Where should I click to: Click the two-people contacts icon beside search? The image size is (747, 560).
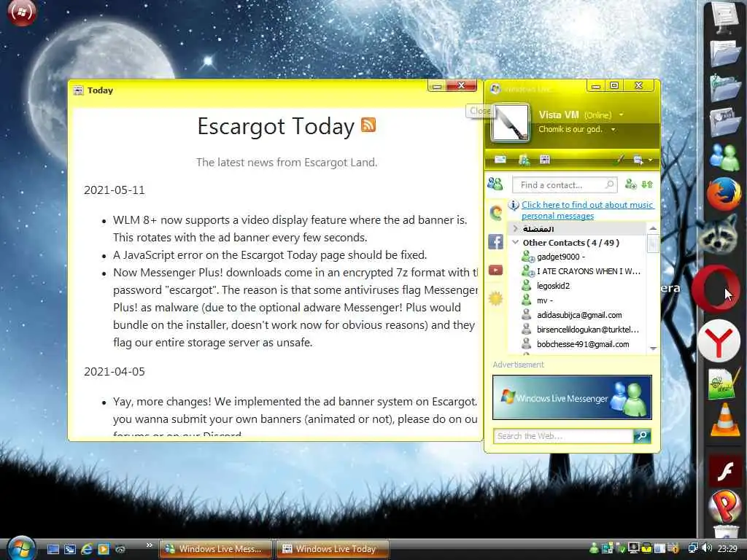click(x=495, y=184)
